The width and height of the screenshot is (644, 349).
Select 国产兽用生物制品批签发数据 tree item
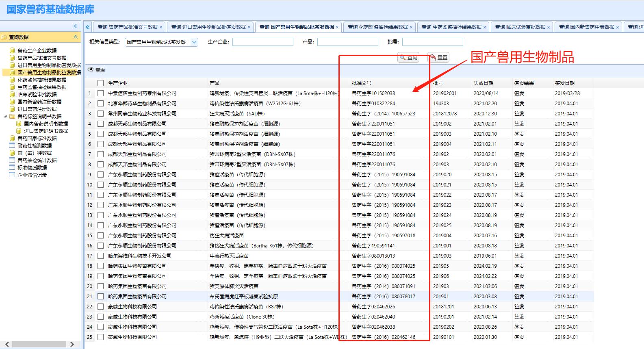pos(49,72)
